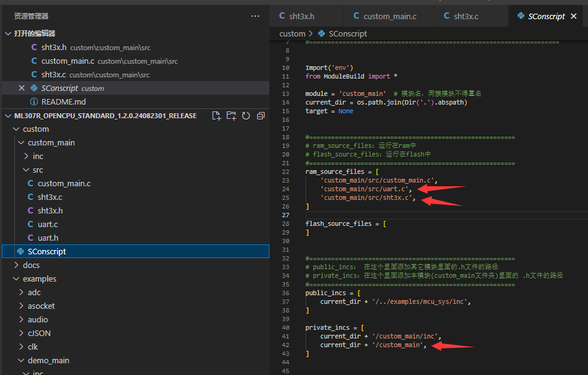Click the '/custom_main/inc' include line
The height and width of the screenshot is (375, 588).
(380, 337)
